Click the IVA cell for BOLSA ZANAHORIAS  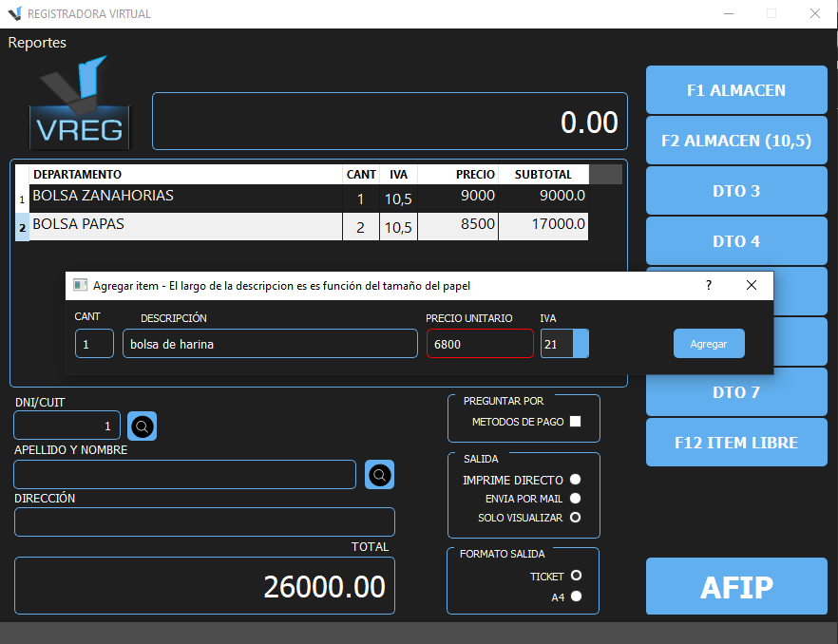[x=399, y=199]
